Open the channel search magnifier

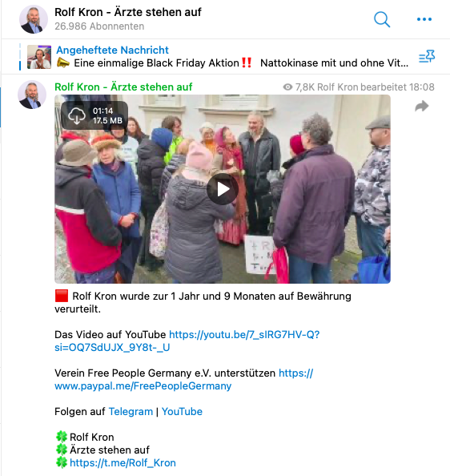[382, 19]
